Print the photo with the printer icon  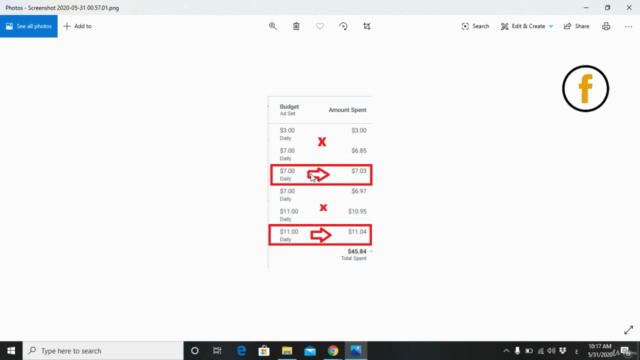tap(606, 26)
